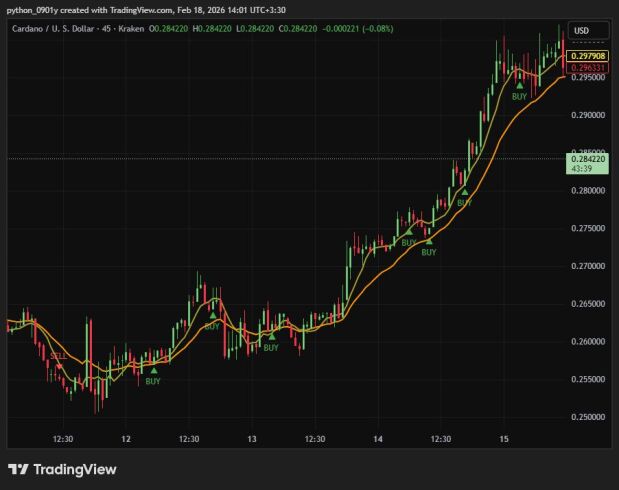This screenshot has width=619, height=490.
Task: Click the python_0901y created with TradingView.com header
Action: (x=146, y=10)
